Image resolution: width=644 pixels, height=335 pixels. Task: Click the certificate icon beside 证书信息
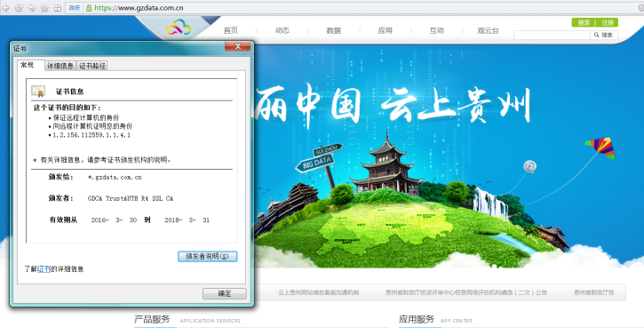[x=38, y=91]
